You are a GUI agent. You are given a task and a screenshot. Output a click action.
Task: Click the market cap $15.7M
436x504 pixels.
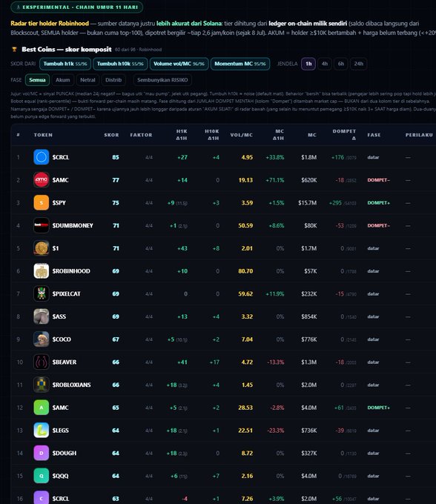(x=308, y=203)
